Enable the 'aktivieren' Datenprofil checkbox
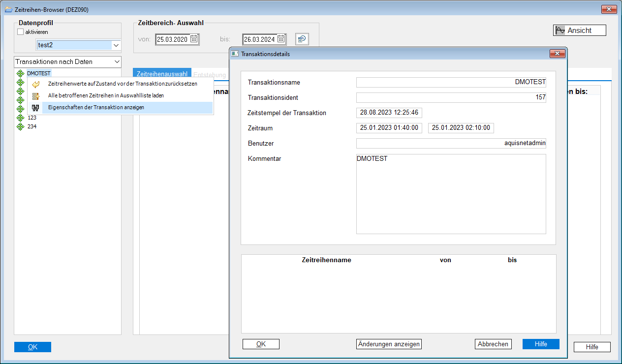Image resolution: width=622 pixels, height=364 pixels. [x=21, y=32]
